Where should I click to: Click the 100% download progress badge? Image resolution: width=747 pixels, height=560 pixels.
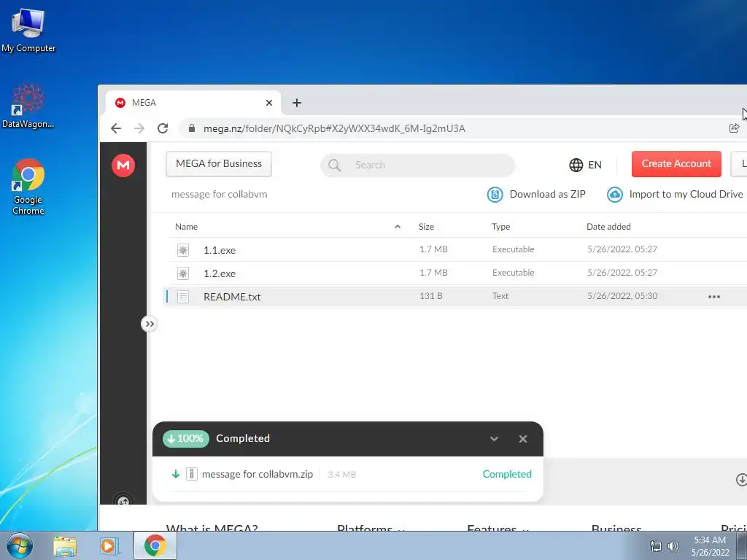pyautogui.click(x=186, y=438)
